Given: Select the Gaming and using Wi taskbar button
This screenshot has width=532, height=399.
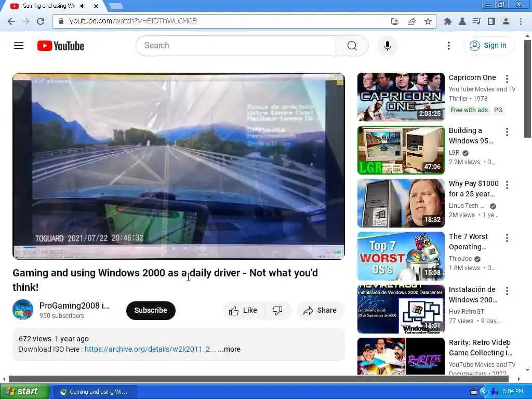Looking at the screenshot, I should 96,392.
